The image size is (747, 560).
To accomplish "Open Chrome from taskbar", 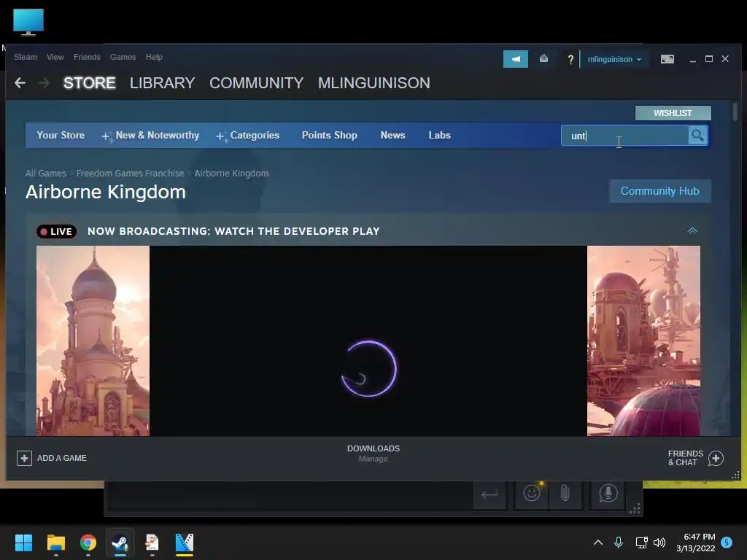I will click(88, 542).
